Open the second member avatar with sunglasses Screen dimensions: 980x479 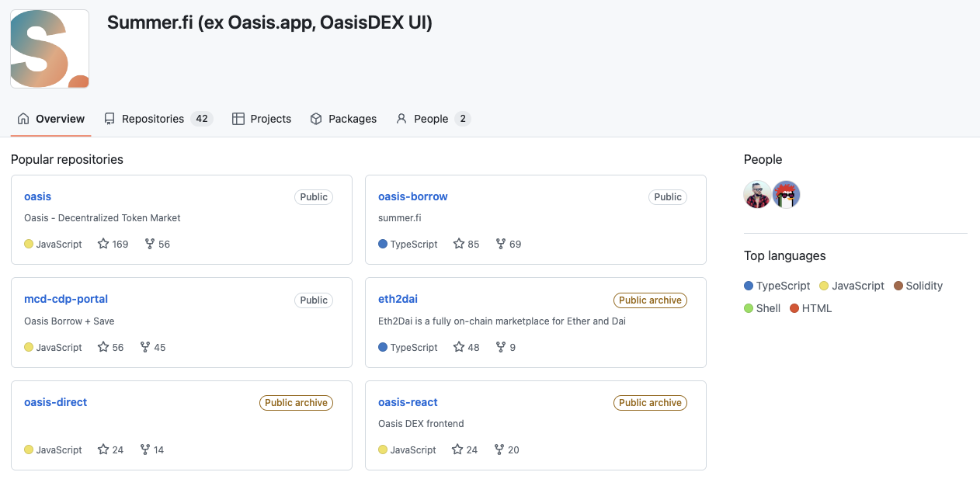(x=787, y=194)
